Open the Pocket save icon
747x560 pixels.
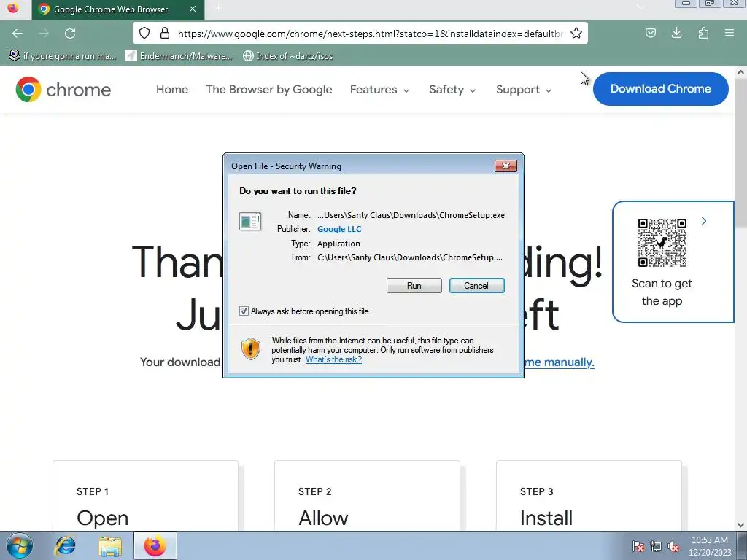tap(650, 33)
